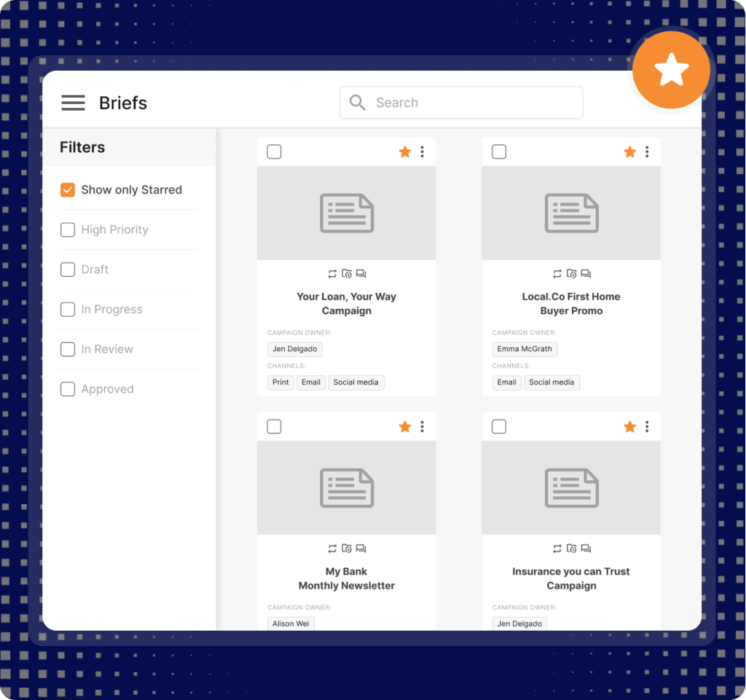
Task: Click the large orange star badge
Action: 670,71
